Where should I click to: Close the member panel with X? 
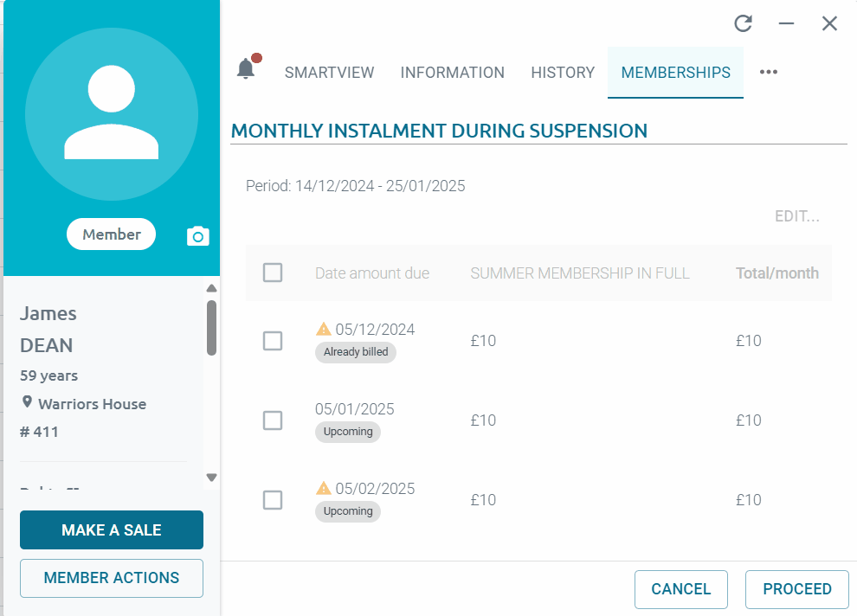[829, 23]
